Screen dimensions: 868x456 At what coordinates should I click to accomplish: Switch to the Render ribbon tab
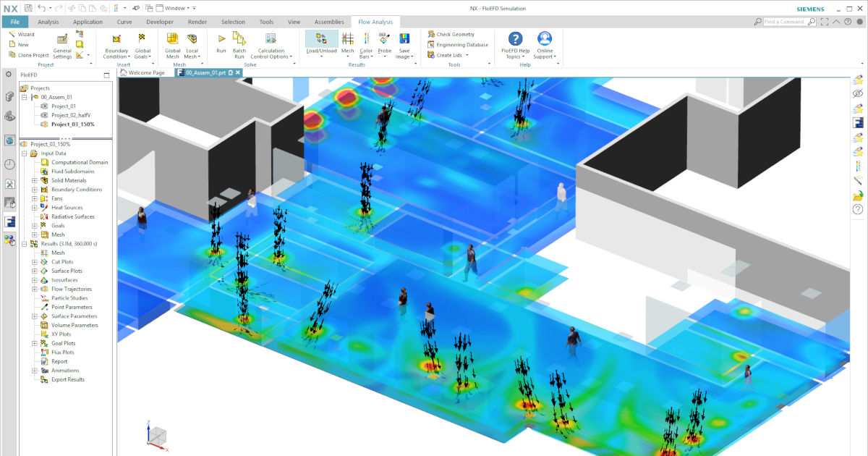click(197, 22)
